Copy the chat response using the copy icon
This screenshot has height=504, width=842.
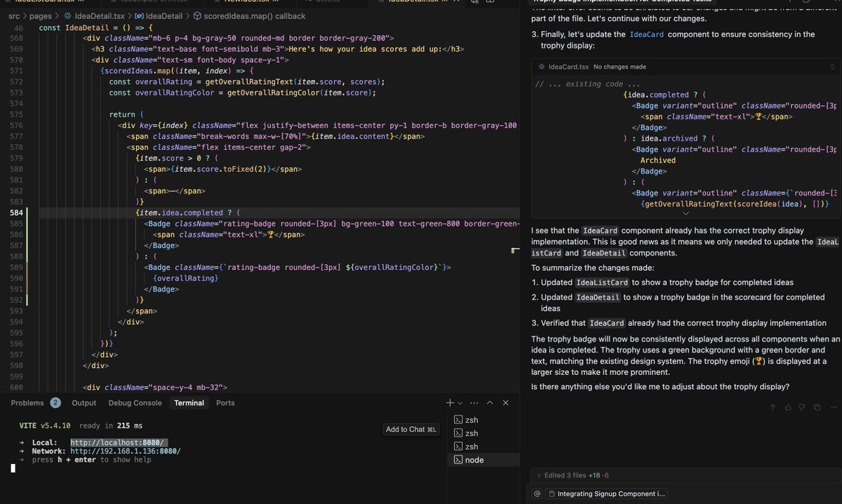(817, 407)
